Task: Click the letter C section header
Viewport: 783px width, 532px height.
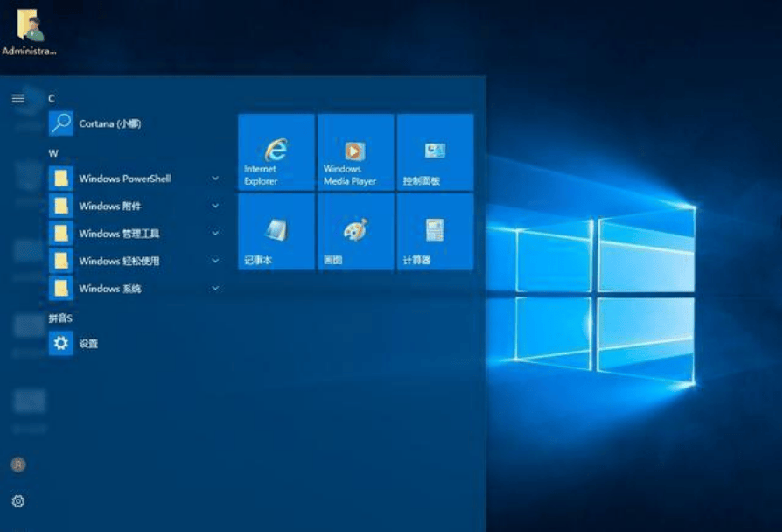Action: tap(52, 99)
